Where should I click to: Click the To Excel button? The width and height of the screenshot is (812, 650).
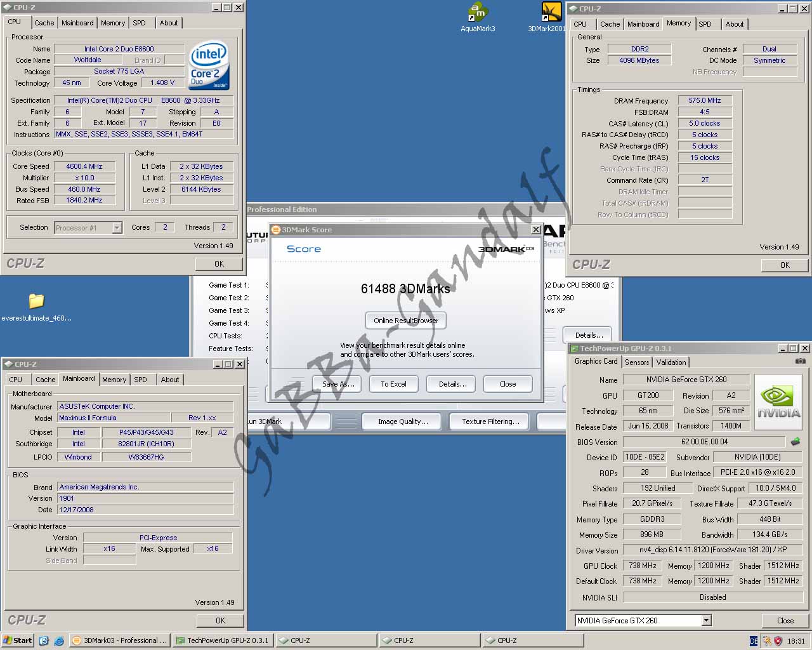(x=393, y=384)
